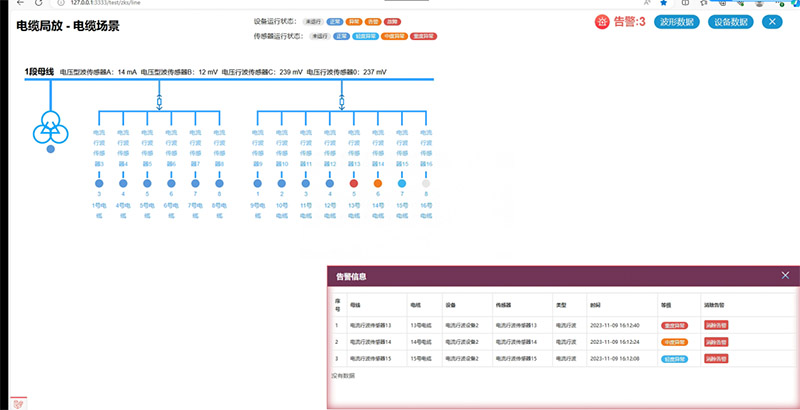Click red status dot of 电流行波传感器13
800x410 pixels.
click(354, 184)
